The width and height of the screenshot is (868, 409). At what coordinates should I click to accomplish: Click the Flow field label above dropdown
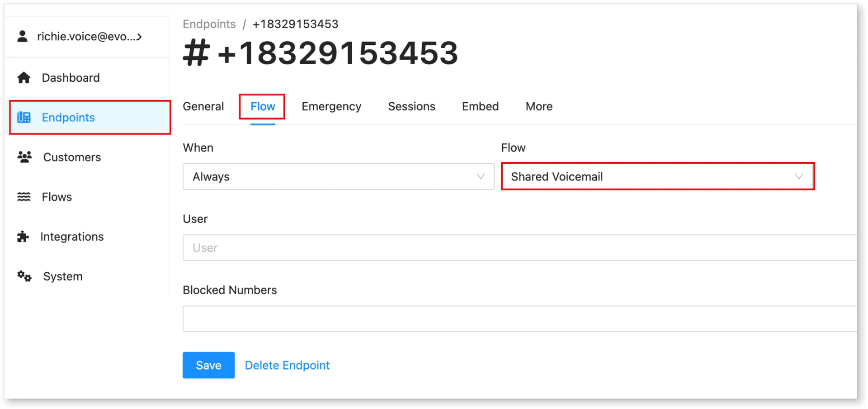coord(513,148)
